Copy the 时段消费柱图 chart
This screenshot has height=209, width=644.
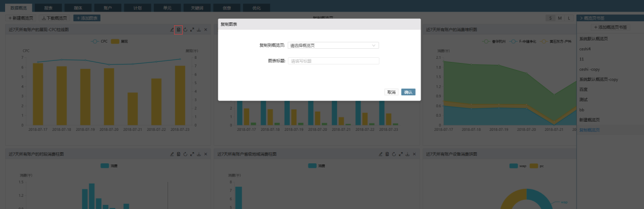pos(178,154)
